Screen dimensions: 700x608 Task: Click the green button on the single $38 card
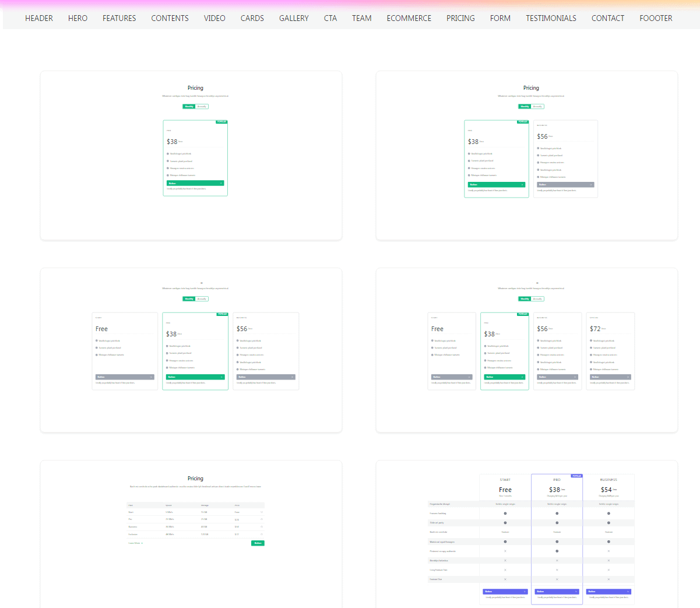[x=195, y=183]
